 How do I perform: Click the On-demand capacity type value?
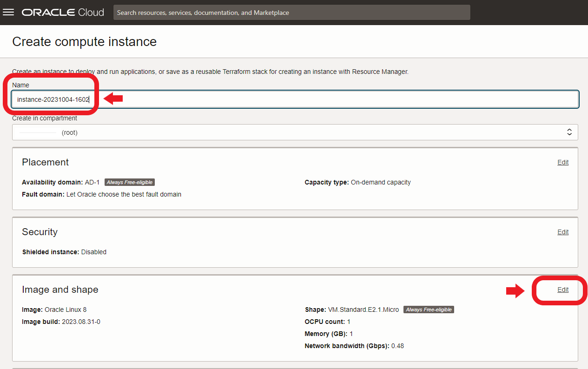coord(380,182)
